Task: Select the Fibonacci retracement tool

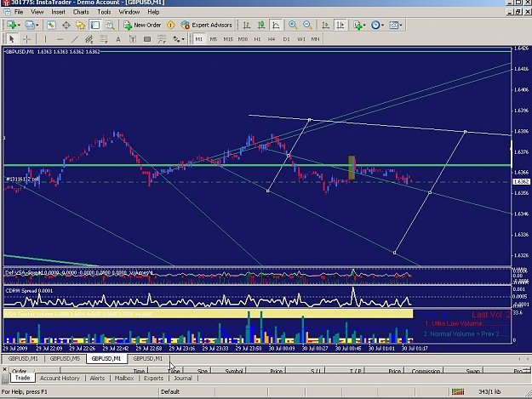Action: pyautogui.click(x=104, y=39)
